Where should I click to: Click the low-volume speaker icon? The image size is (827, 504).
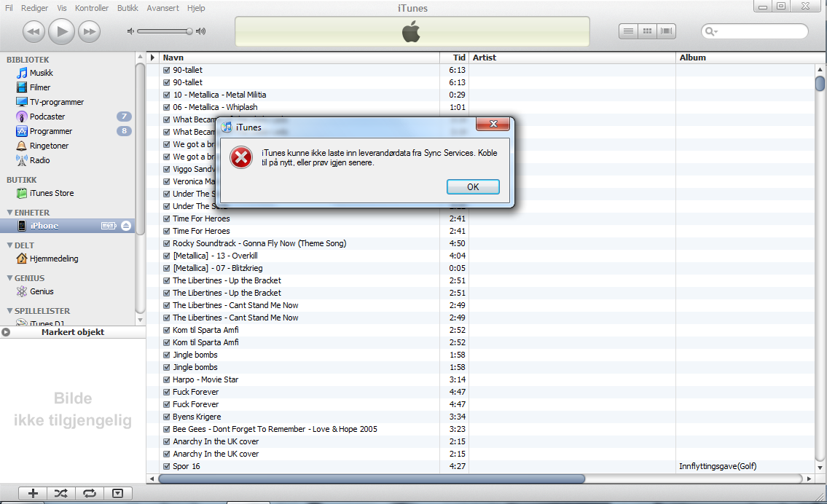point(130,31)
